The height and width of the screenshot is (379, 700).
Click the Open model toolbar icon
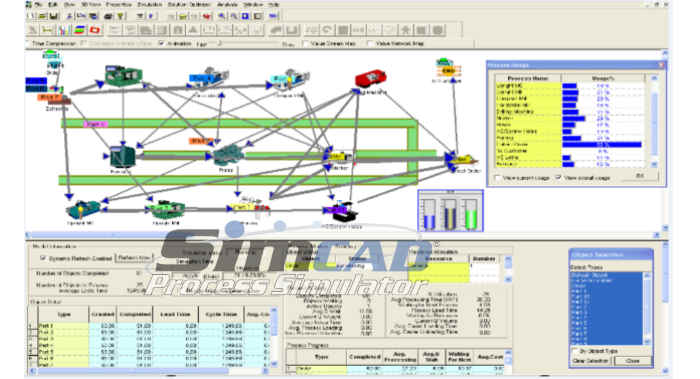click(x=42, y=16)
